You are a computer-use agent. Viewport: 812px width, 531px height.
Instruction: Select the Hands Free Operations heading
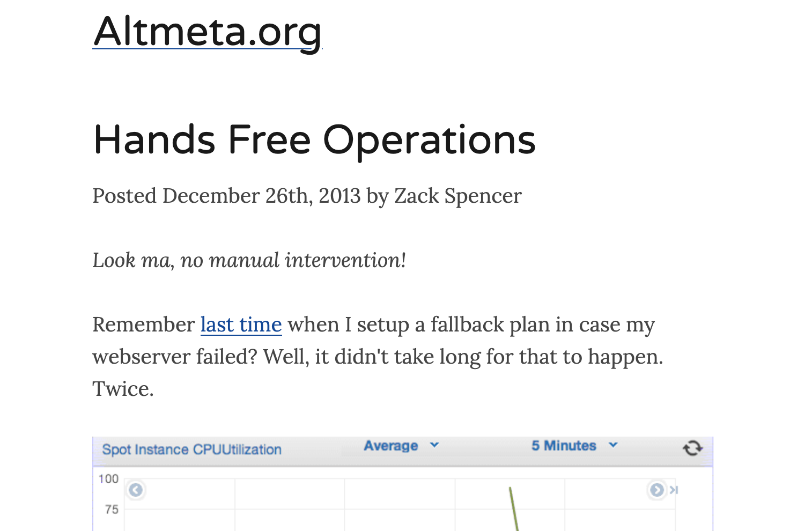coord(314,141)
